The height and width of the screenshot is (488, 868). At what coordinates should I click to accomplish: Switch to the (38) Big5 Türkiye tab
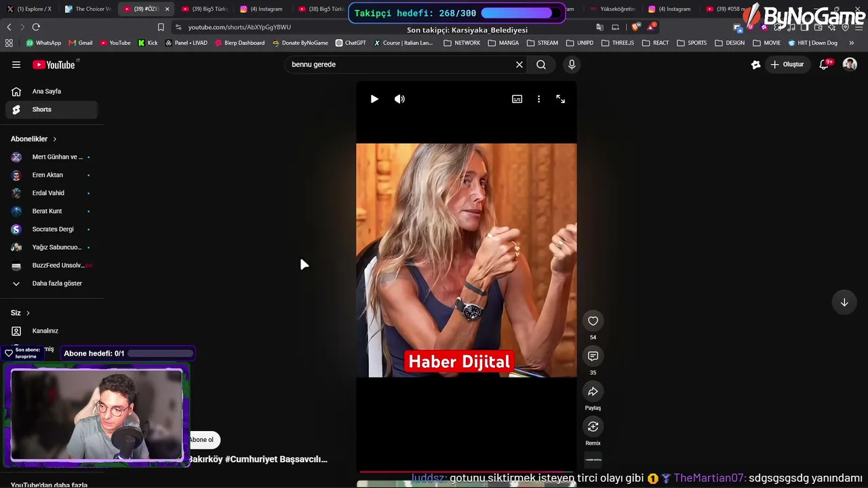pyautogui.click(x=321, y=9)
